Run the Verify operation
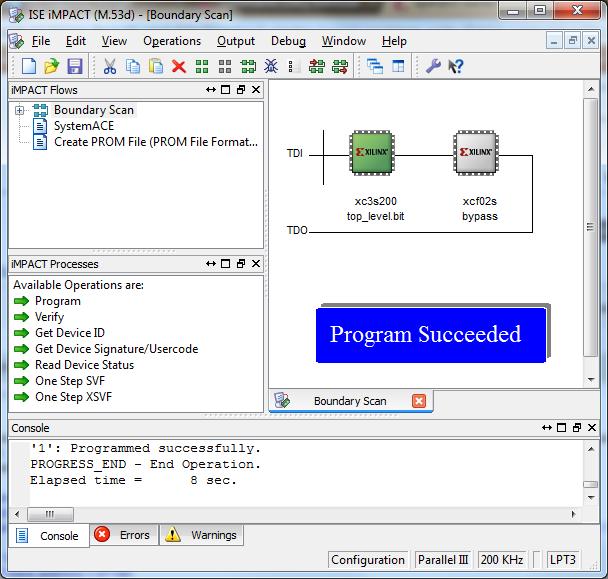The width and height of the screenshot is (608, 579). (49, 317)
